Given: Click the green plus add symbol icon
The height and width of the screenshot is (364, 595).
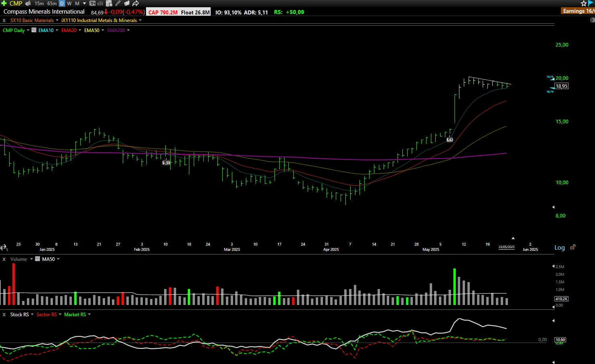Looking at the screenshot, I should (x=4, y=3).
